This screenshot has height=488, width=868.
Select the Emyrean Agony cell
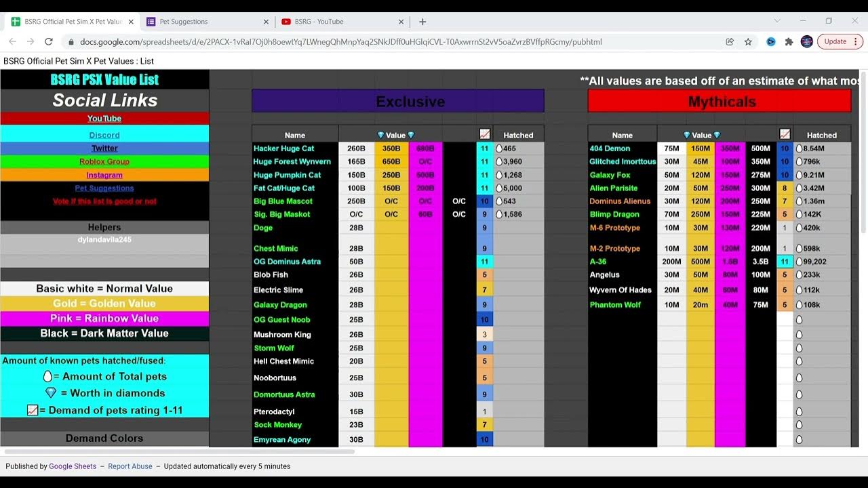coord(295,439)
